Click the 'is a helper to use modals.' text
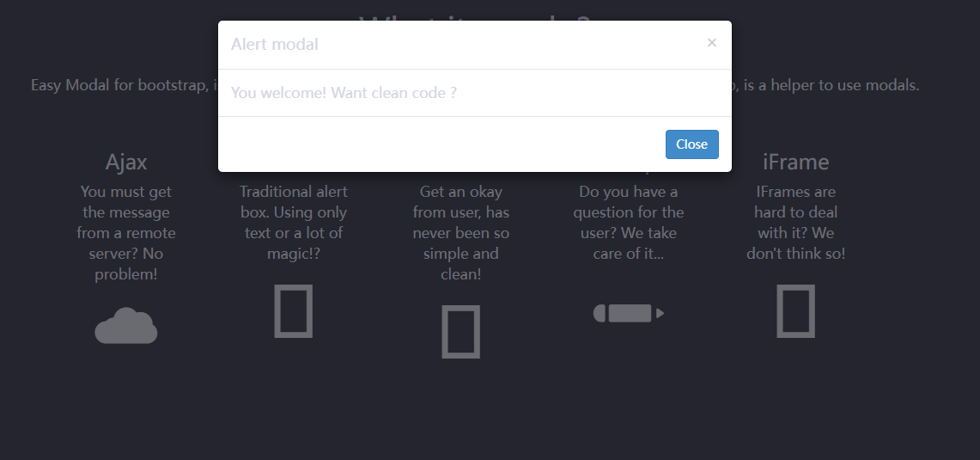The height and width of the screenshot is (460, 980). point(831,85)
